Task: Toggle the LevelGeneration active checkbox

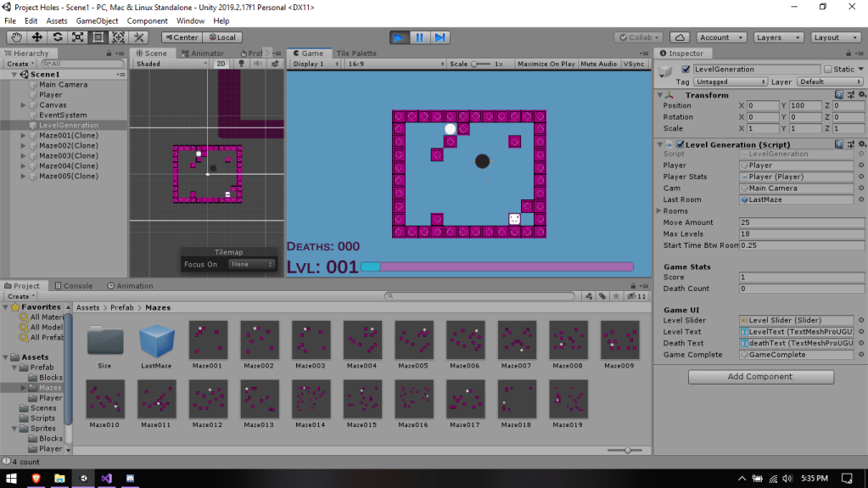Action: point(686,70)
